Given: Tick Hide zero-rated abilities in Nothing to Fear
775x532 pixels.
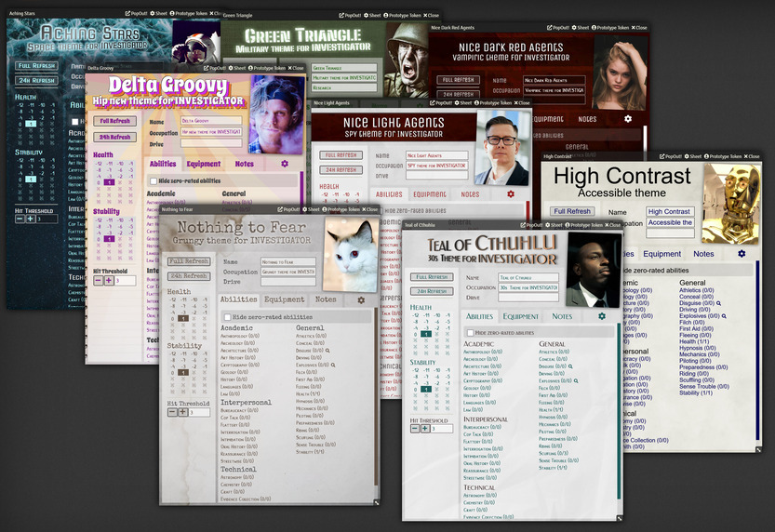Looking at the screenshot, I should coord(227,317).
